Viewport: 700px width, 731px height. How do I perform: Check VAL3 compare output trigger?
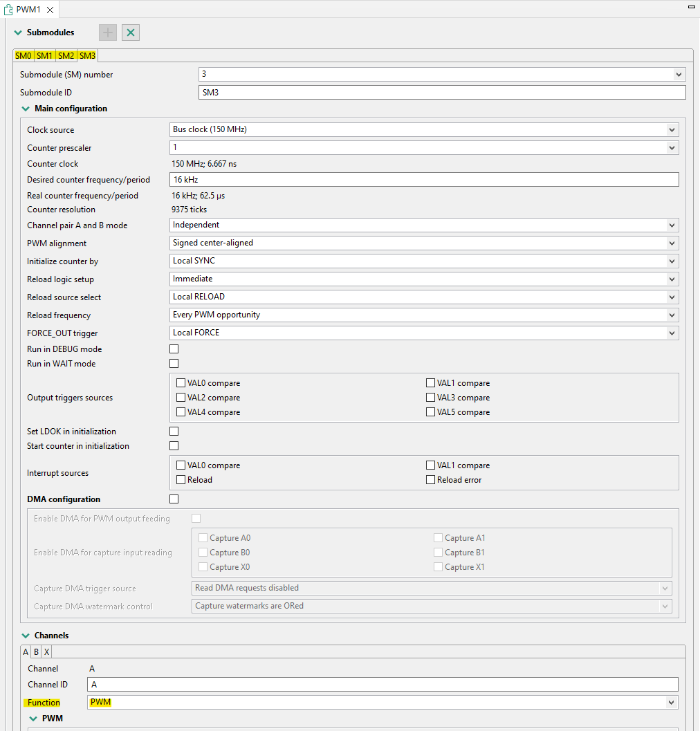(430, 398)
